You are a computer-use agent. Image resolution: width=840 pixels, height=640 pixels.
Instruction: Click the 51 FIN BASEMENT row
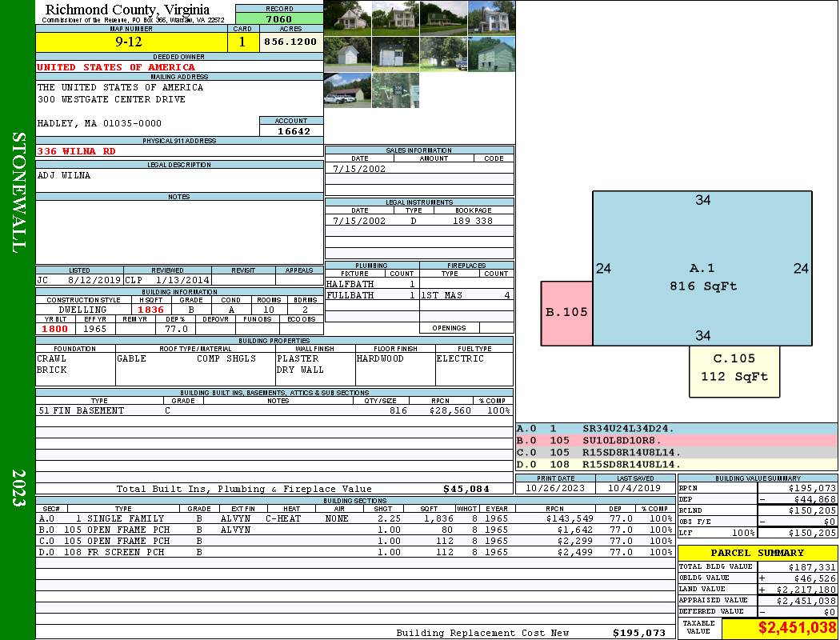(274, 410)
